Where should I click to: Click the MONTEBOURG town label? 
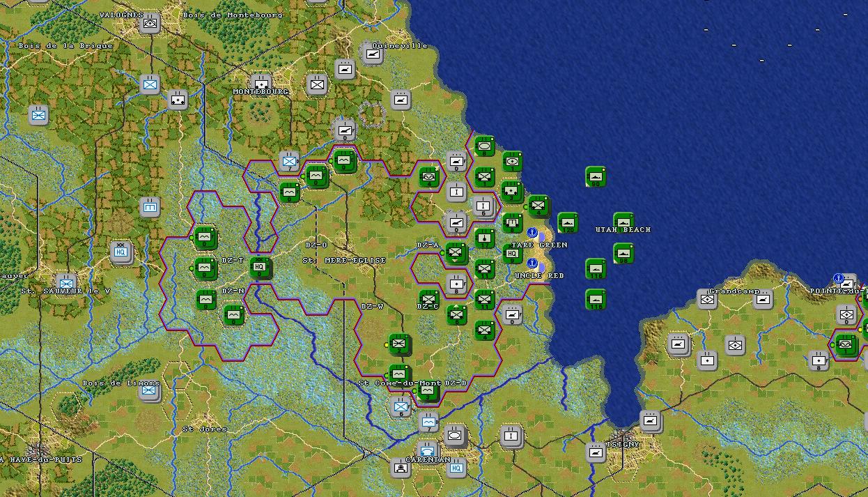pyautogui.click(x=261, y=91)
